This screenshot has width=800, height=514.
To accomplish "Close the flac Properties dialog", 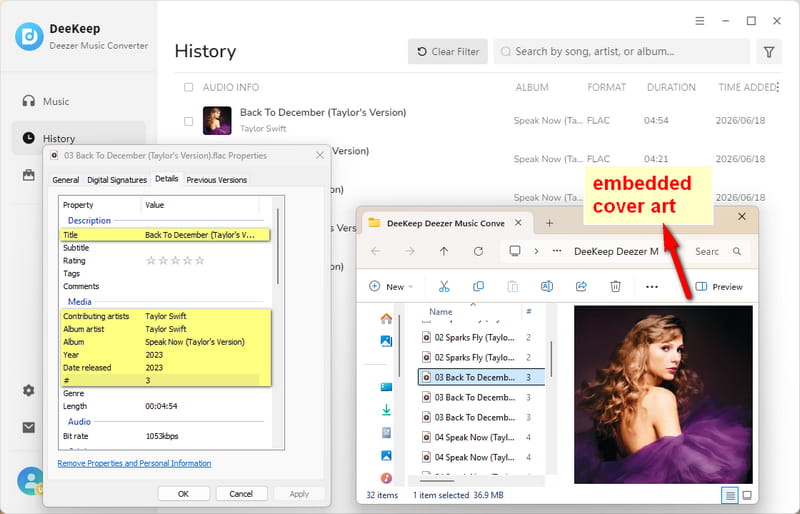I will [x=320, y=155].
